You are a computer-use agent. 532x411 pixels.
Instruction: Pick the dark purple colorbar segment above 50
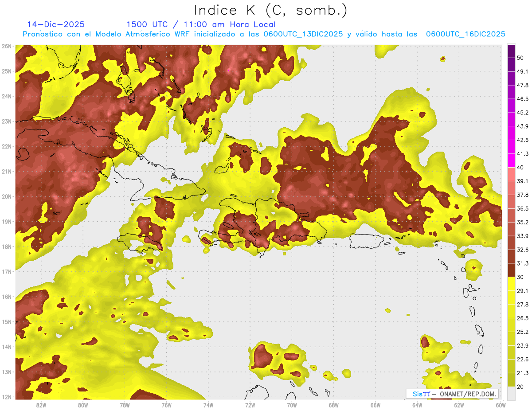tap(511, 51)
